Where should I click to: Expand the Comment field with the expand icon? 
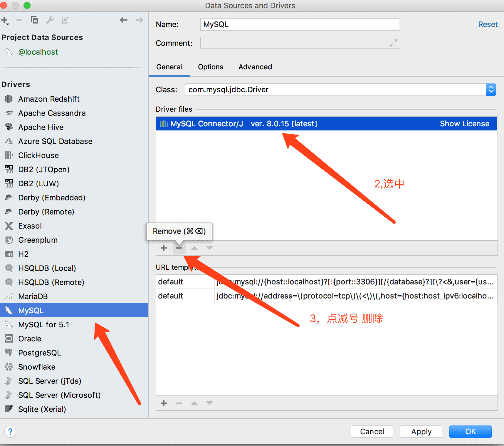click(x=393, y=43)
